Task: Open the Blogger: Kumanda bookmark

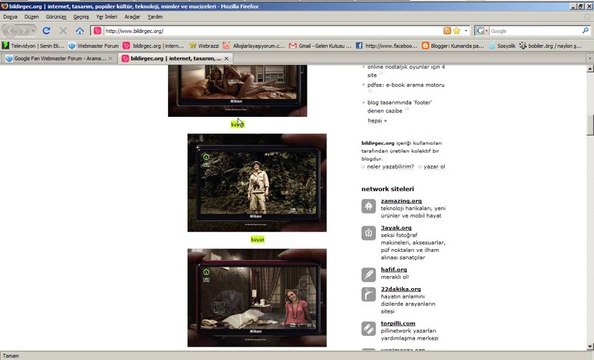Action: pyautogui.click(x=453, y=46)
